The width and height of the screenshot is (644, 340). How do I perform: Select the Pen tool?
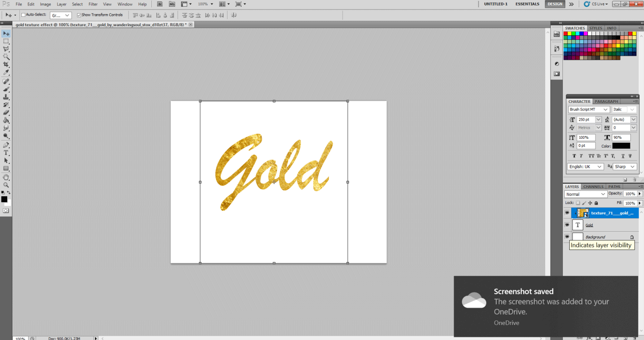click(x=6, y=145)
